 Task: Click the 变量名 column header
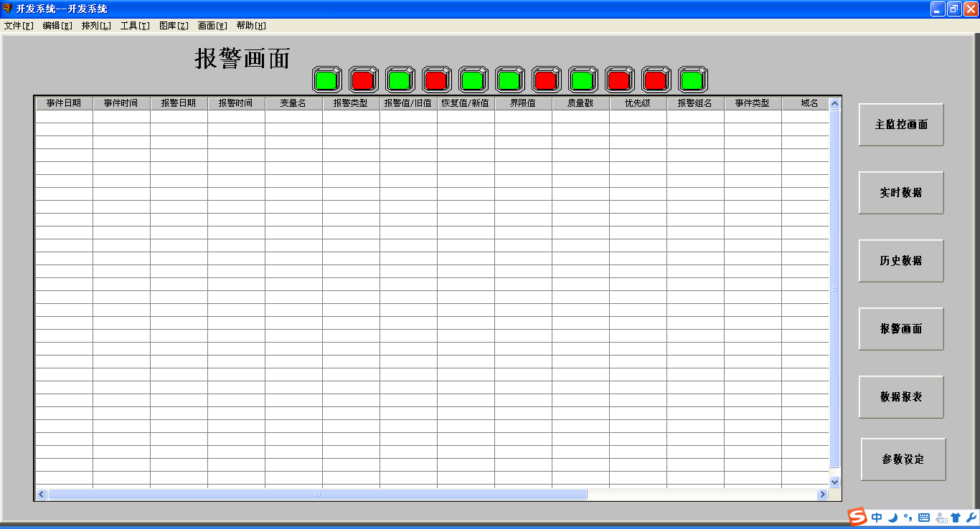293,103
